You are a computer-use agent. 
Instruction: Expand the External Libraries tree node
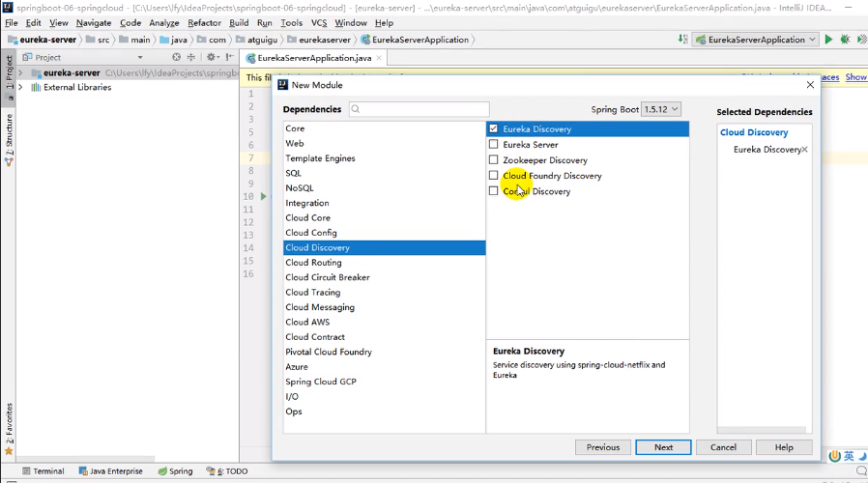[20, 87]
